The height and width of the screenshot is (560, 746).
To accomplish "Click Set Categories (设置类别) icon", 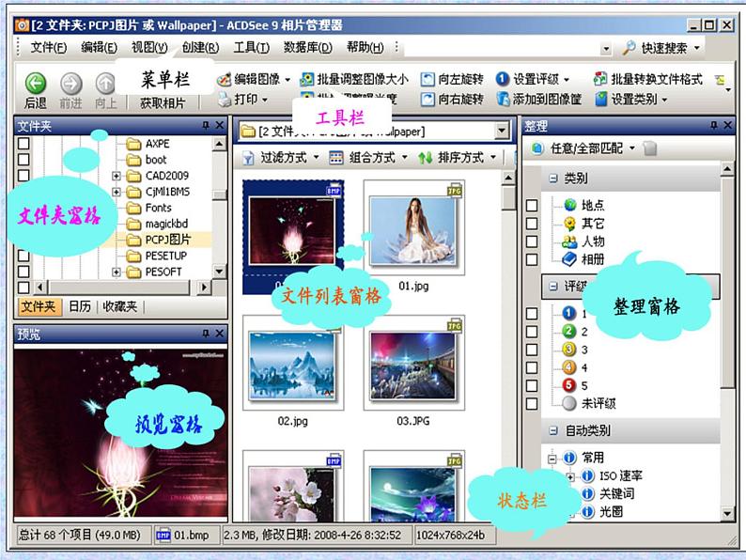I will 601,99.
